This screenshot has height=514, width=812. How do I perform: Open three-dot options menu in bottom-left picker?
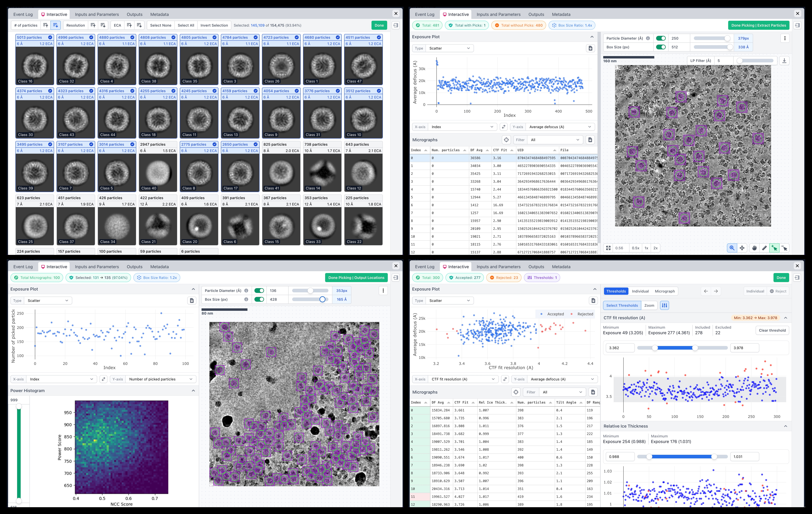(383, 290)
